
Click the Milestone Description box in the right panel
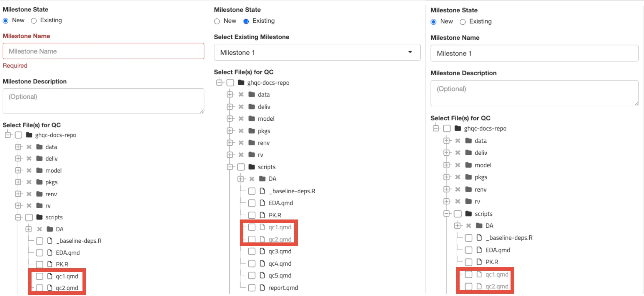pyautogui.click(x=534, y=93)
